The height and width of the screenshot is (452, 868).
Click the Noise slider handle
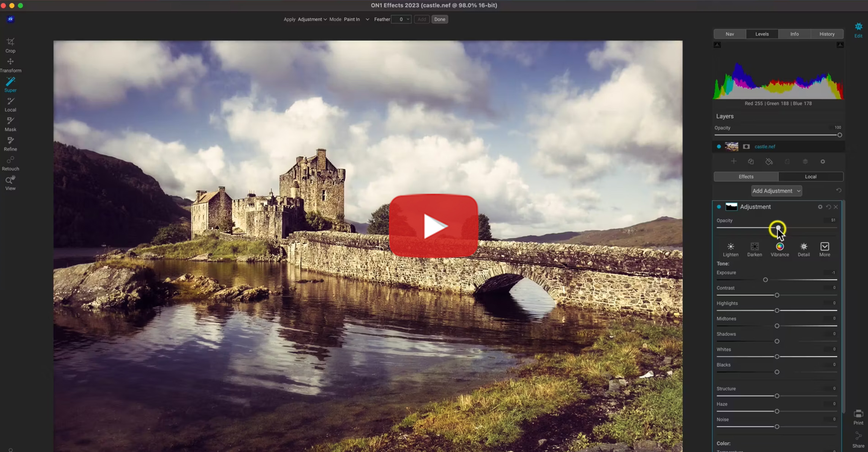click(x=777, y=427)
